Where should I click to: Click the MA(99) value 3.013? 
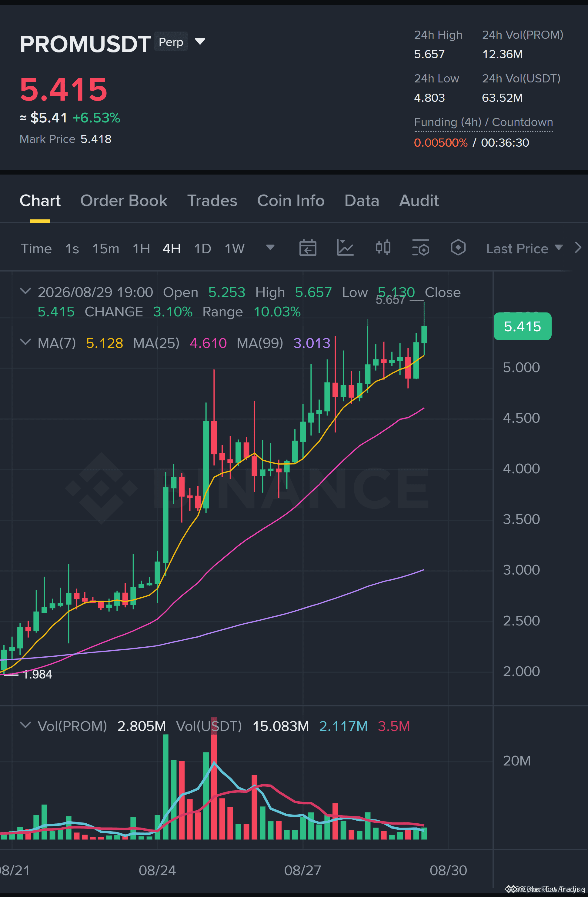(312, 343)
